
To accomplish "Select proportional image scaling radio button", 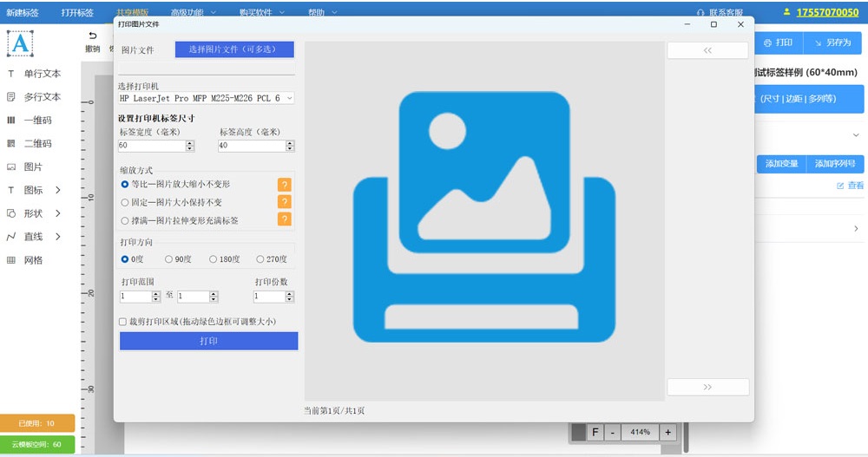I will tap(125, 185).
